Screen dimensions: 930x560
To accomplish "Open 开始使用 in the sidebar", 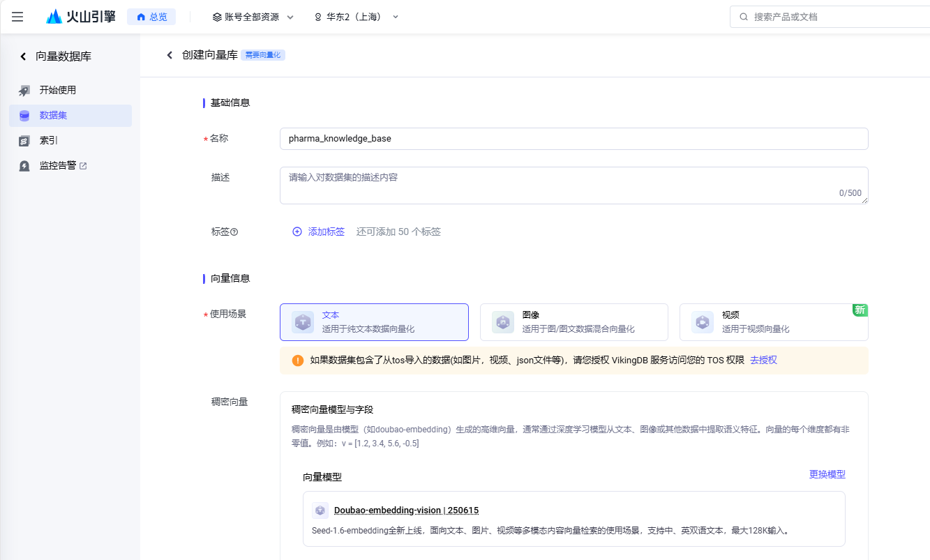I will 58,90.
